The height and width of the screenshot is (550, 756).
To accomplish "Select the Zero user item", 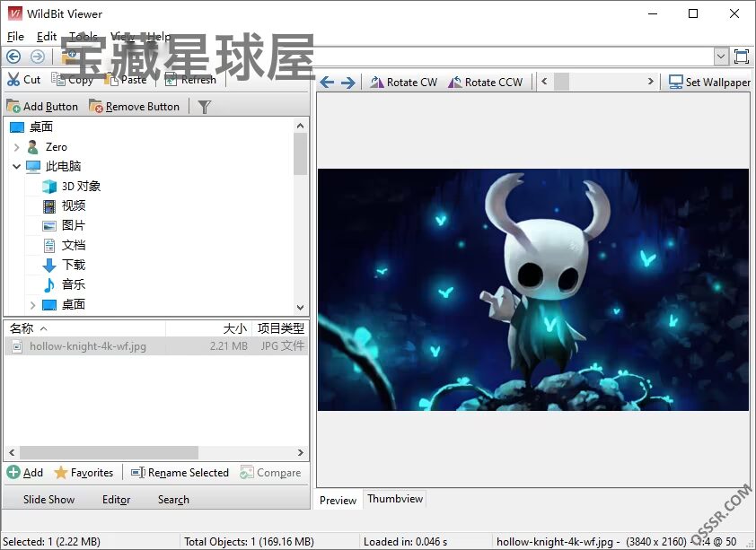I will 57,147.
